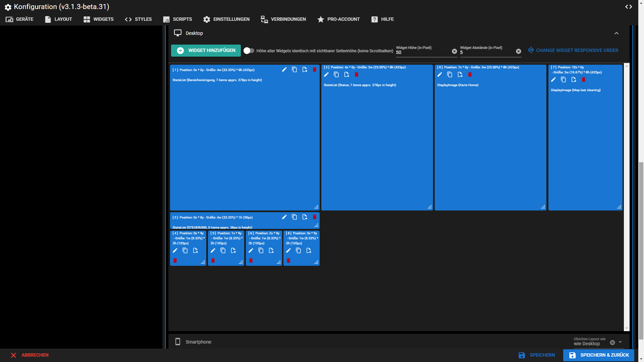The image size is (644, 362).
Task: Open the VERBINDUNGEN tab
Action: (283, 19)
